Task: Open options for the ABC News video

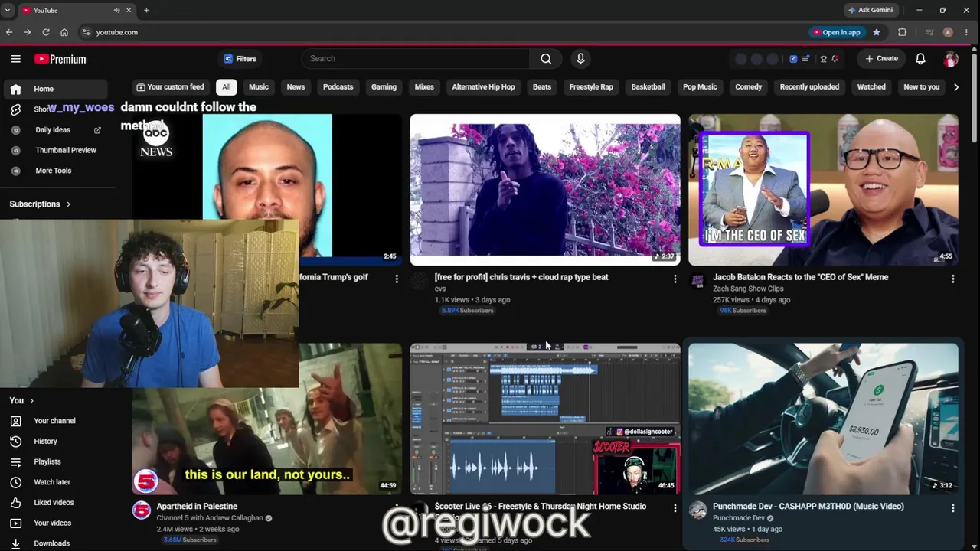Action: [x=397, y=279]
